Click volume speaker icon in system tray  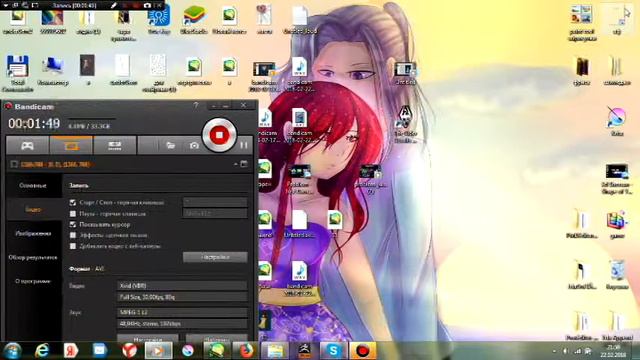pos(566,351)
